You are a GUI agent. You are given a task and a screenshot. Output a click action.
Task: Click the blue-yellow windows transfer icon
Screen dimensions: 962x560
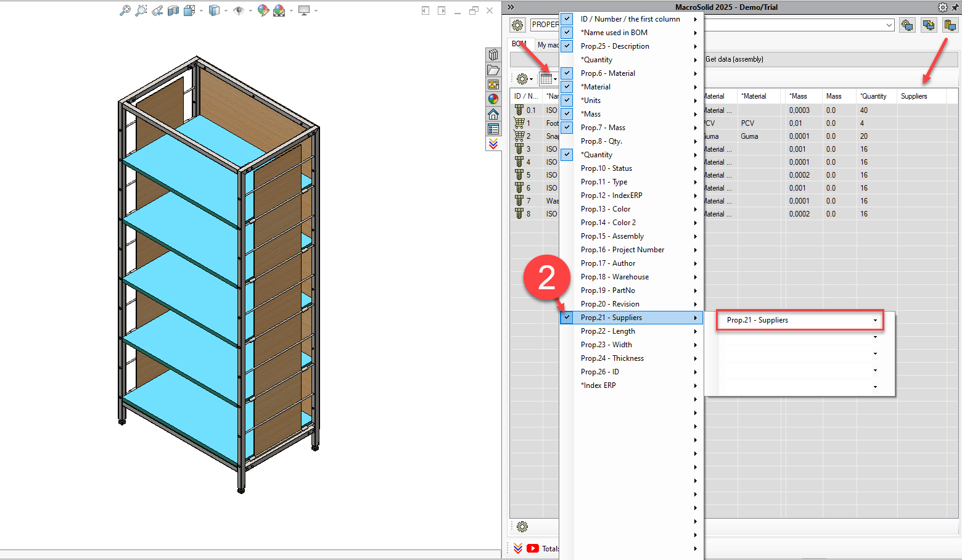(x=929, y=25)
